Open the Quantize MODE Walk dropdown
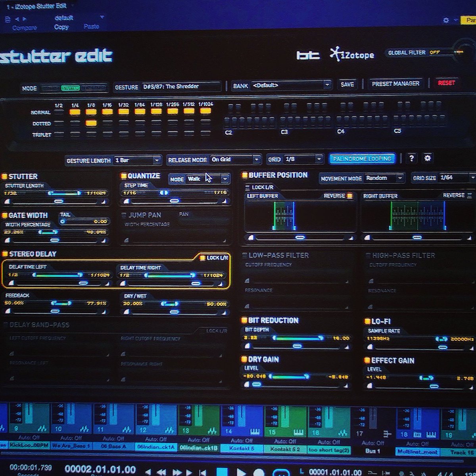The width and height of the screenshot is (476, 476). [x=207, y=179]
